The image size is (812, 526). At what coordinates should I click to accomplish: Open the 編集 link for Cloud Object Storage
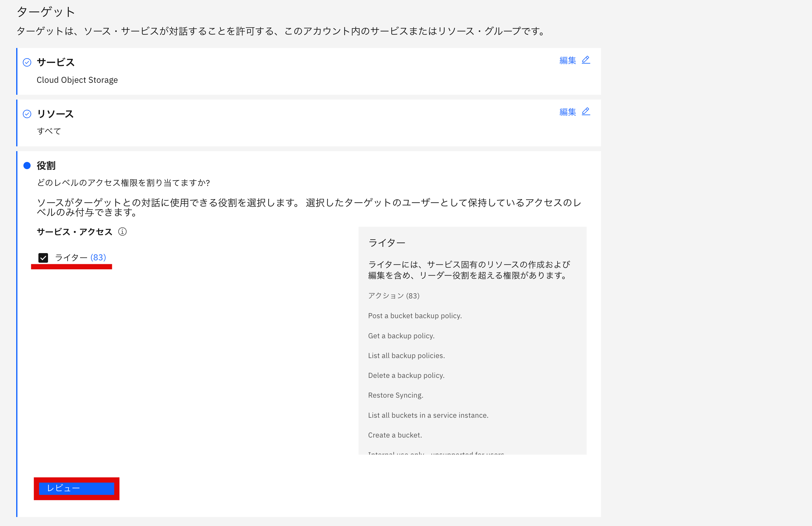pyautogui.click(x=567, y=60)
